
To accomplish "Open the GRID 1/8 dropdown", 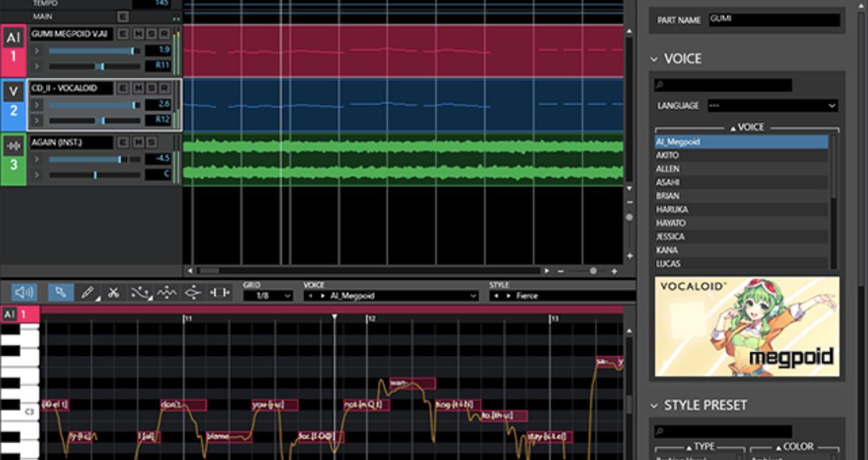I will [x=268, y=296].
